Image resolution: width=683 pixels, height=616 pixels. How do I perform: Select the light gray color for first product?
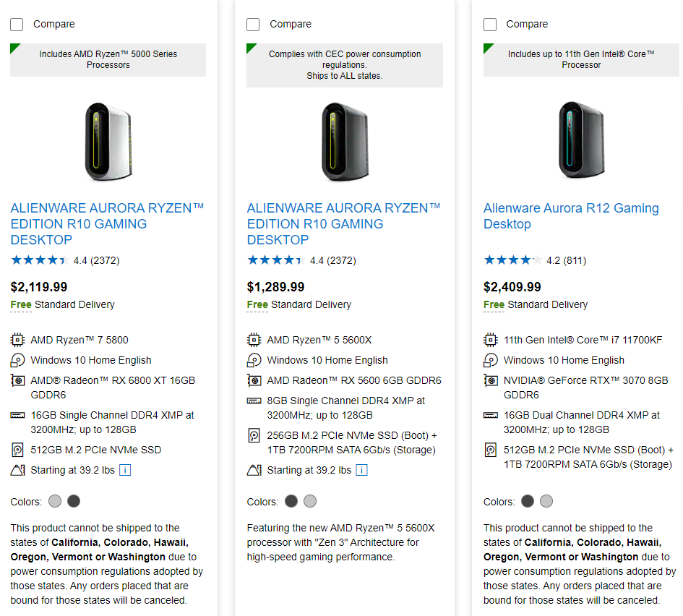tap(55, 501)
